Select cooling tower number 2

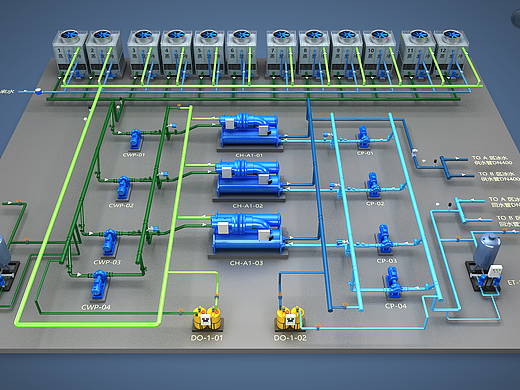point(103,53)
